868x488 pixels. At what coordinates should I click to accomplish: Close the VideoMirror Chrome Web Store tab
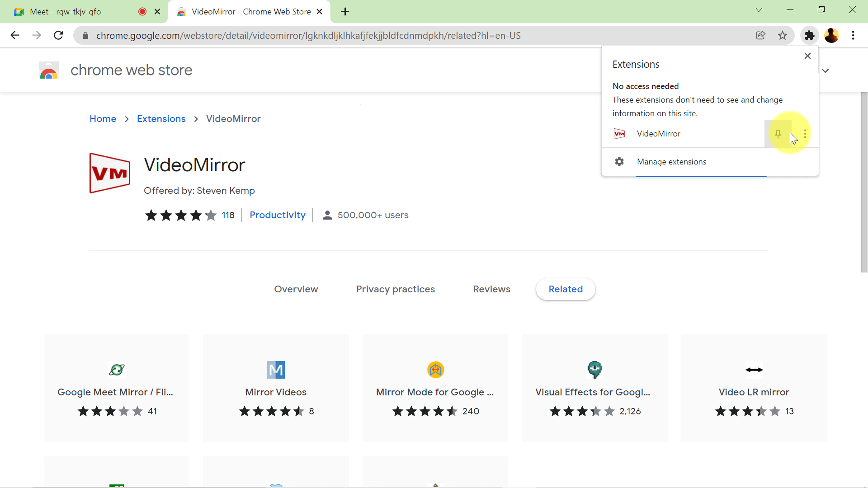(320, 12)
